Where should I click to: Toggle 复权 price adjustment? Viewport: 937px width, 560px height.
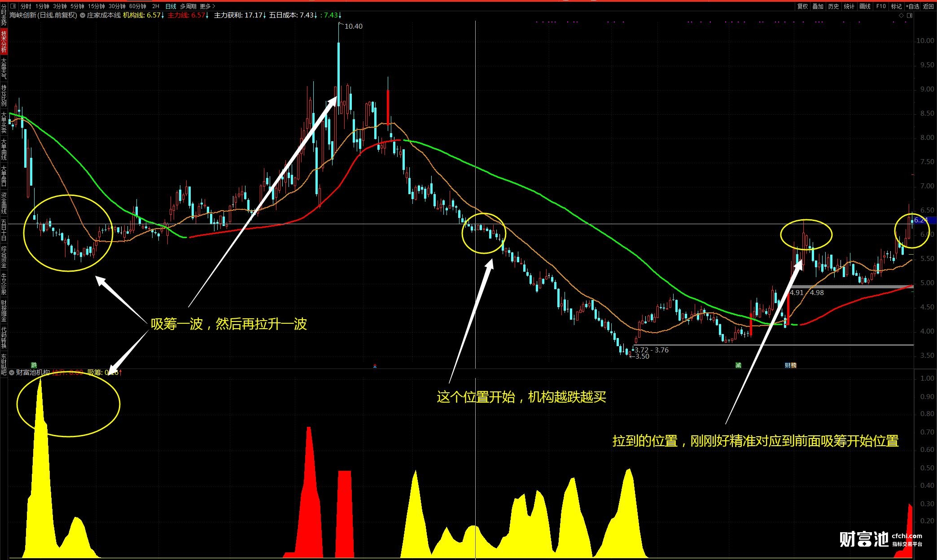pos(802,6)
